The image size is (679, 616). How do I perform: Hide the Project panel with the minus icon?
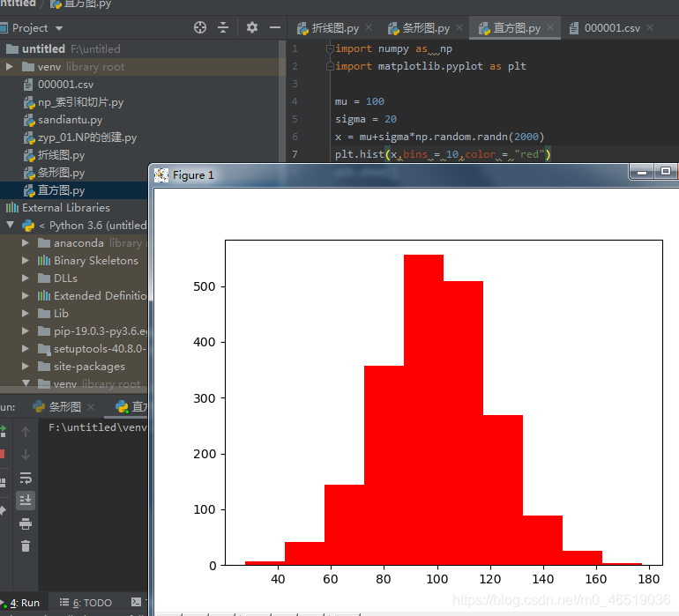tap(275, 27)
